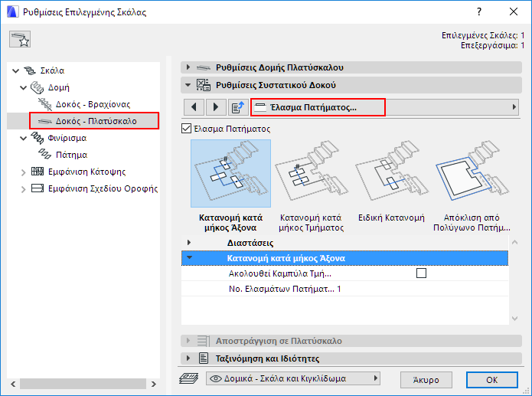Click tree scrollbar right arrow

154,384
